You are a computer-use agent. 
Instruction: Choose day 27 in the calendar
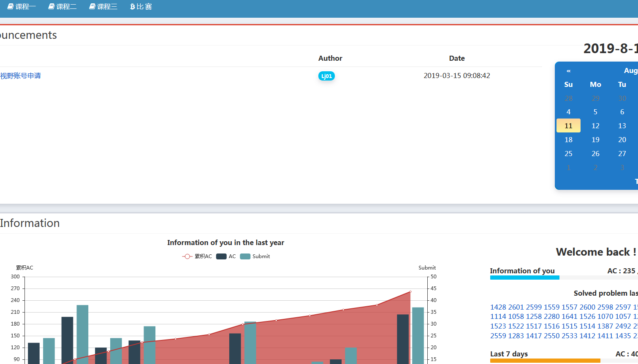622,154
